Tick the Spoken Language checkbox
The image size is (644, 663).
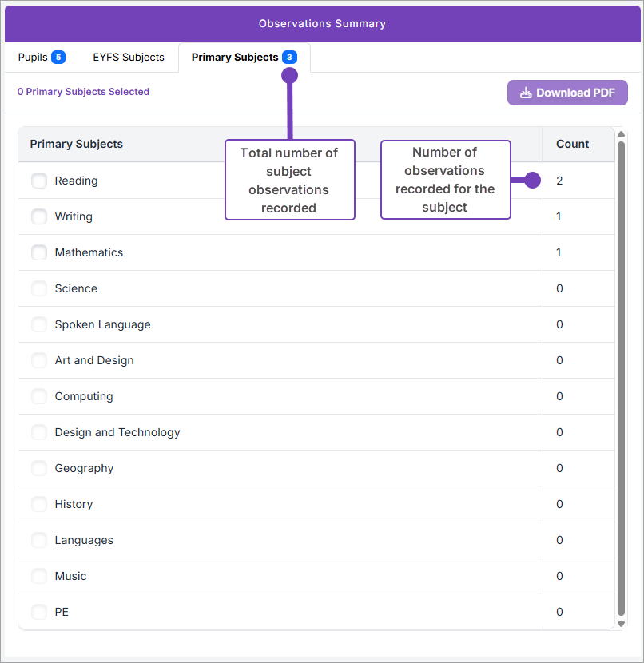[x=39, y=324]
